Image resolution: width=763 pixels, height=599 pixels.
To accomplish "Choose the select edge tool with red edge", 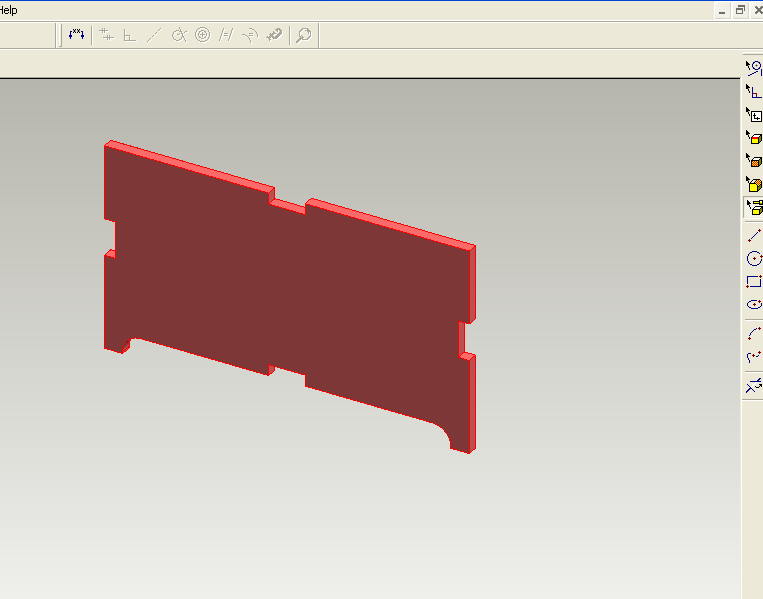I will tap(754, 137).
